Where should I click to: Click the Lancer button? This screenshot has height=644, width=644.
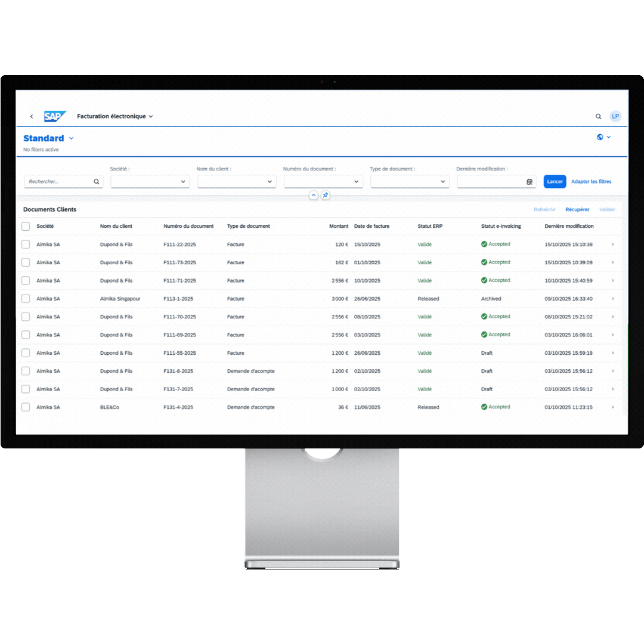point(555,181)
